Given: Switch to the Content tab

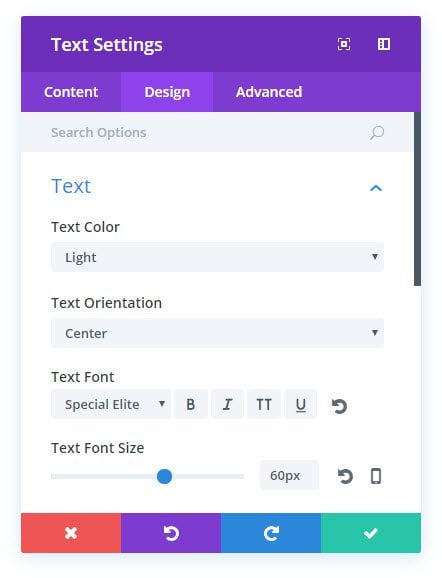Looking at the screenshot, I should coord(71,92).
